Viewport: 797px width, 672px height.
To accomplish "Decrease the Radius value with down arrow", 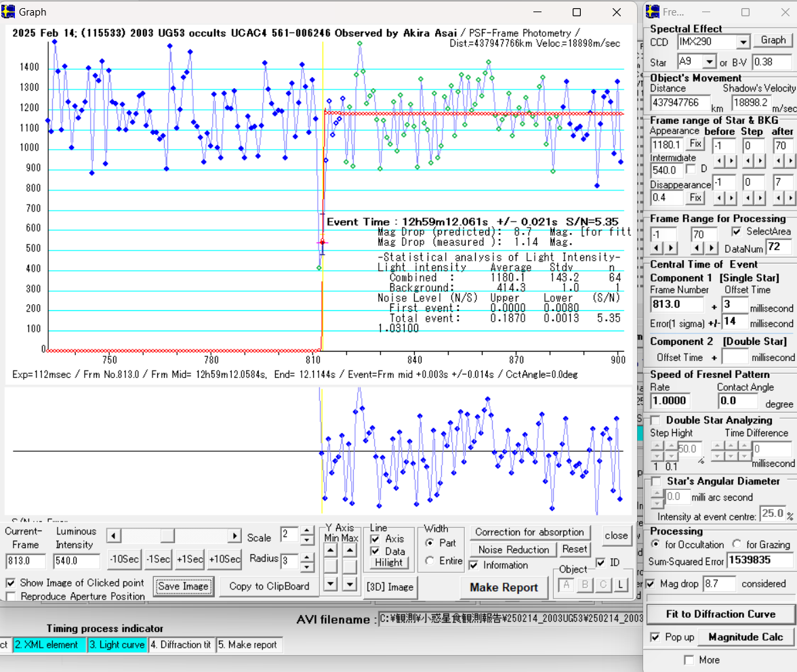I will coord(307,566).
